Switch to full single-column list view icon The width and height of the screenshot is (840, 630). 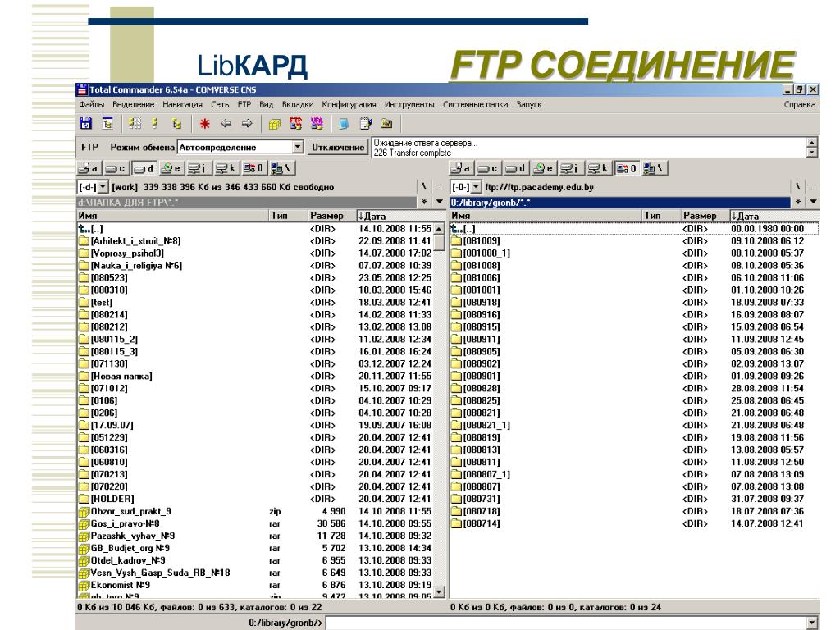coord(155,124)
